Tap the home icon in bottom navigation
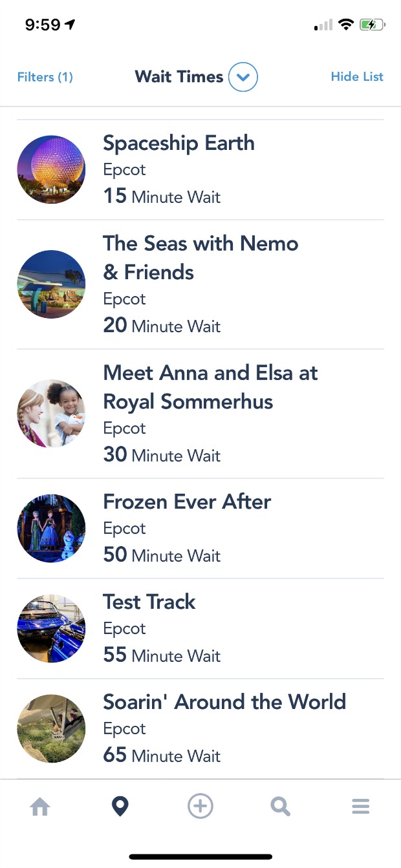This screenshot has width=401, height=868. click(40, 807)
